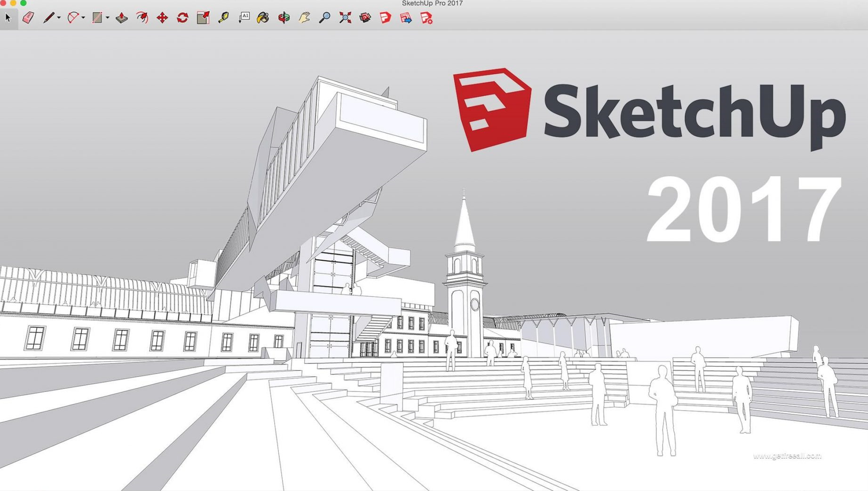Click the Zoom magnifier tool
Image resolution: width=868 pixels, height=491 pixels.
(324, 18)
